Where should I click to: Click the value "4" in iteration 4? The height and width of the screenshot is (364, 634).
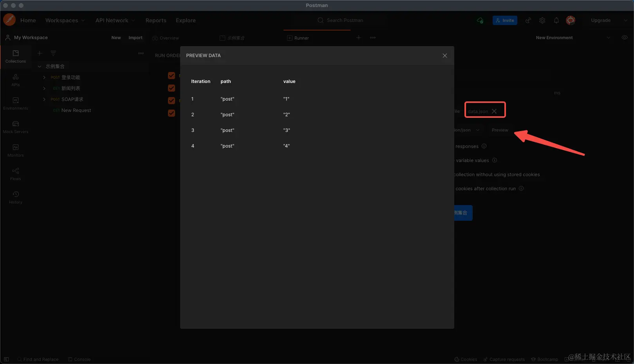click(x=287, y=146)
